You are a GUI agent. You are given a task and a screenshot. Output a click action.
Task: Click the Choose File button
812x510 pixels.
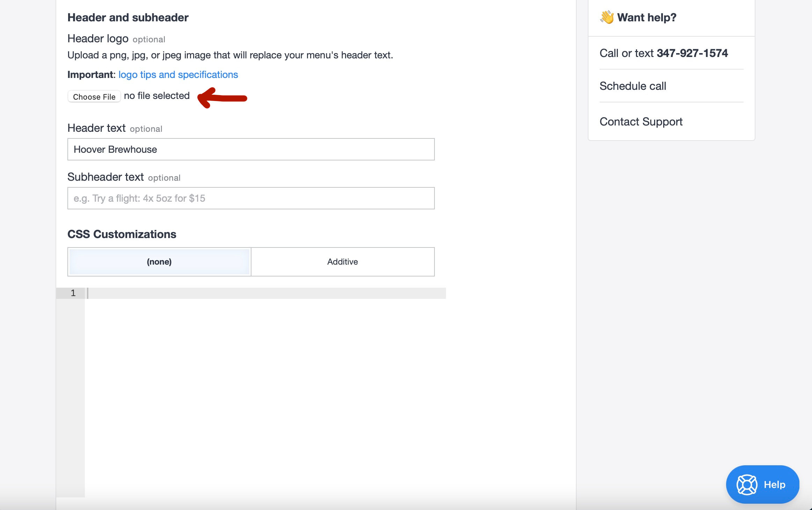pos(94,96)
